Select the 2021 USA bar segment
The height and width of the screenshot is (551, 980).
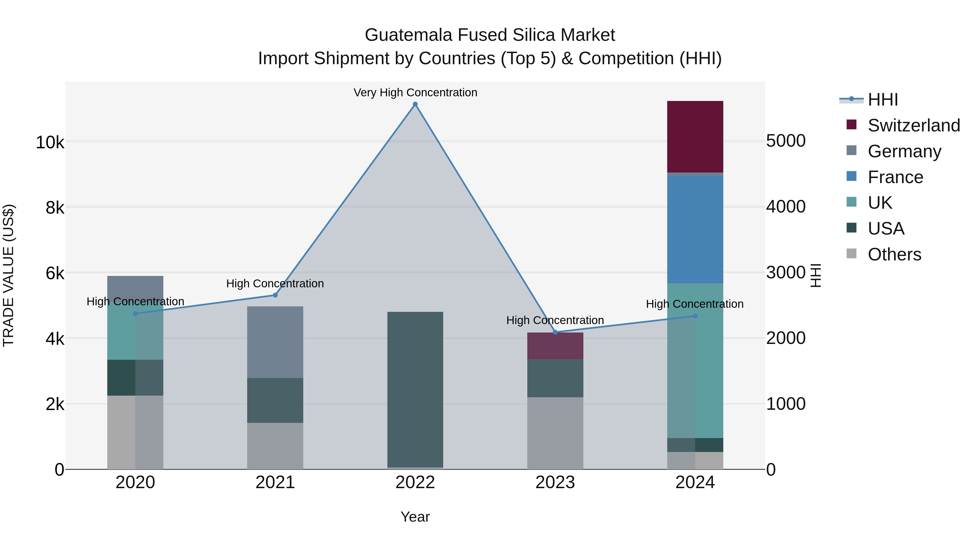[275, 401]
